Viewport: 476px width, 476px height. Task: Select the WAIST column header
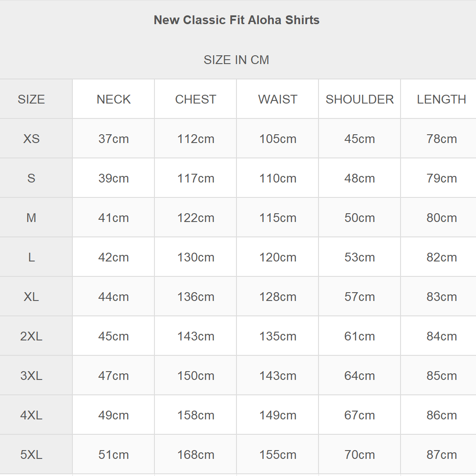point(277,99)
